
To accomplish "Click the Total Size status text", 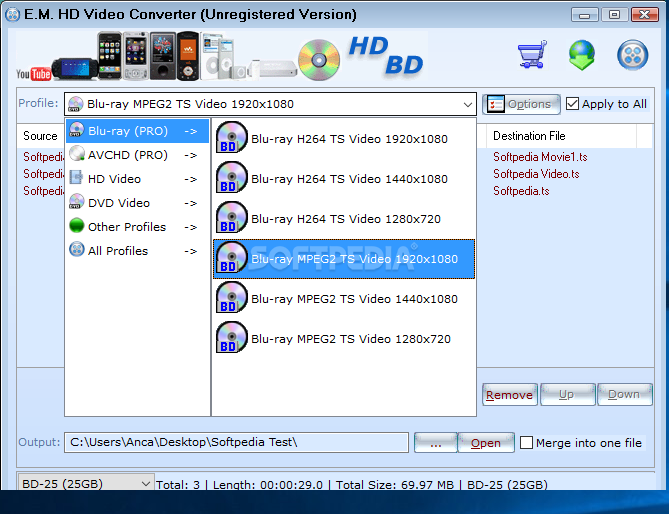I will [395, 485].
